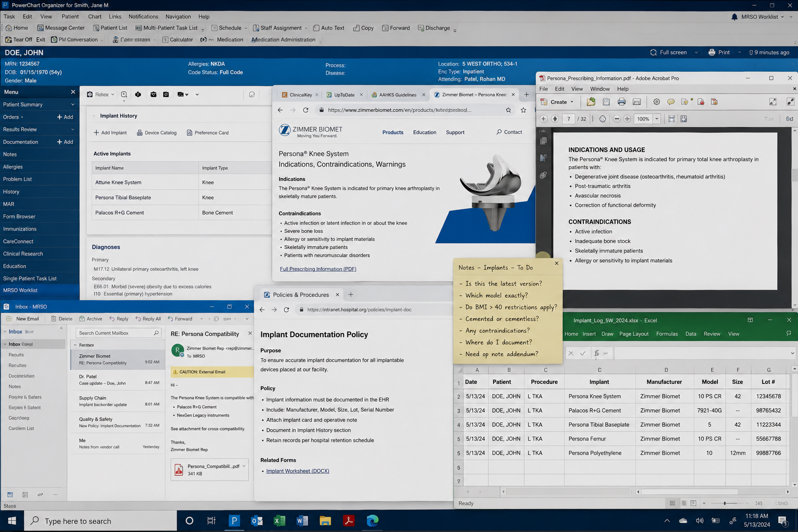Open Acrobat zoom percentage dropdown
The image size is (798, 532).
[657, 119]
